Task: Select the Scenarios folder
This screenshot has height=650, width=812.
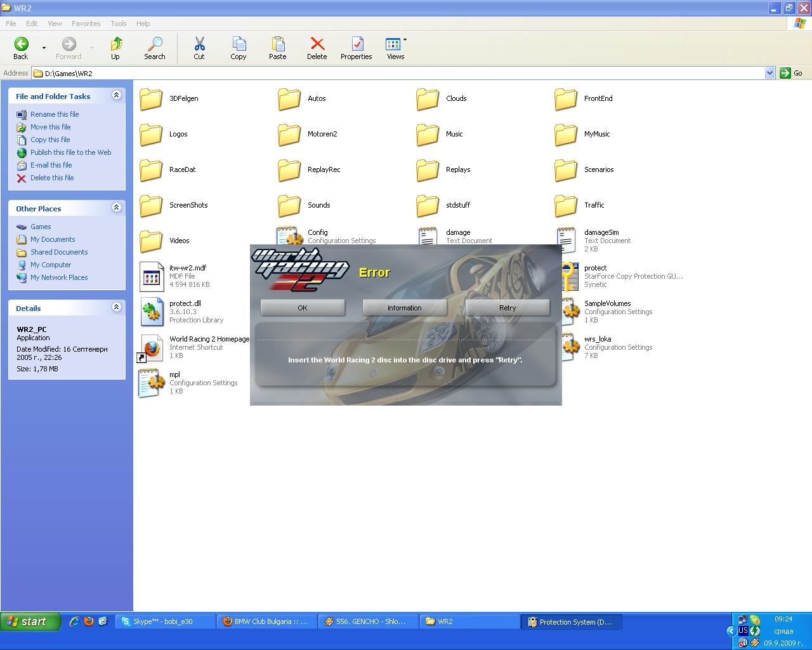Action: (x=584, y=170)
